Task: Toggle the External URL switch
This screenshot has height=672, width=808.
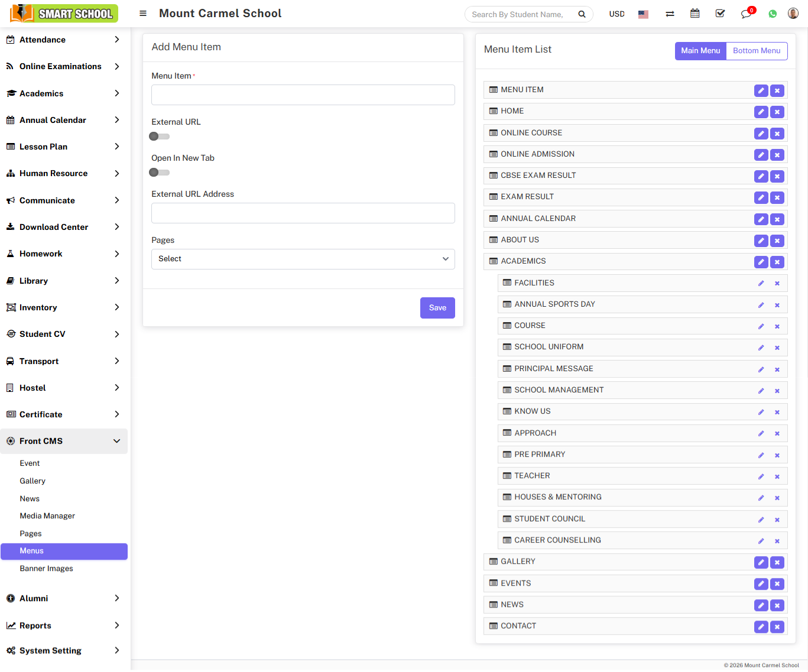Action: [159, 137]
